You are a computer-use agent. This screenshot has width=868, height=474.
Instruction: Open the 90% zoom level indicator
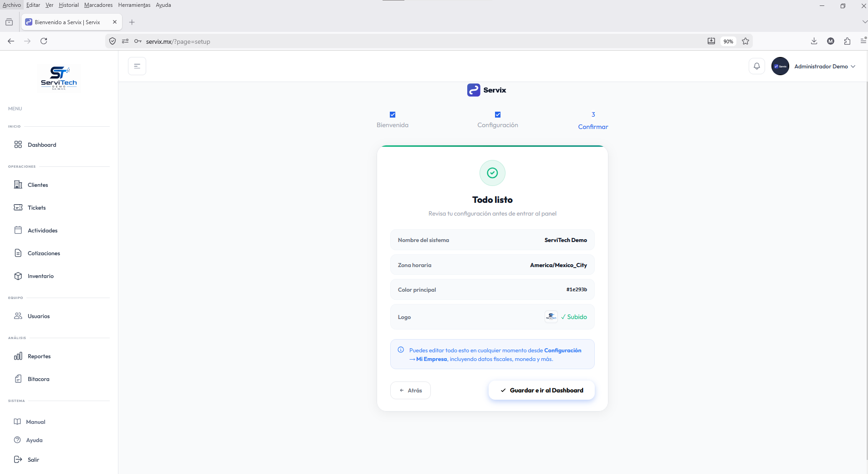728,41
